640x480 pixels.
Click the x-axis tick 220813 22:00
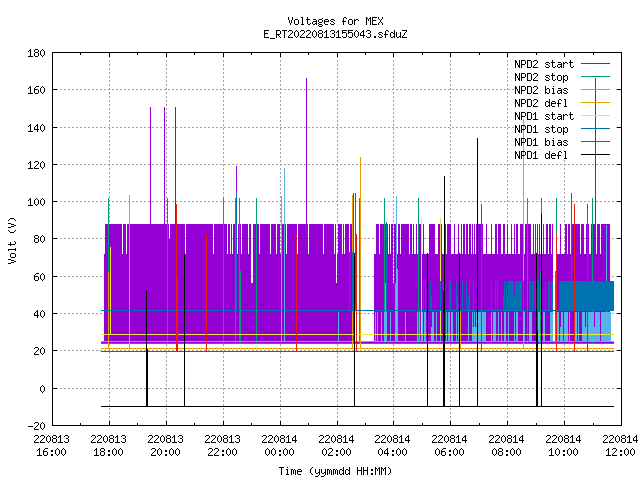pyautogui.click(x=222, y=446)
